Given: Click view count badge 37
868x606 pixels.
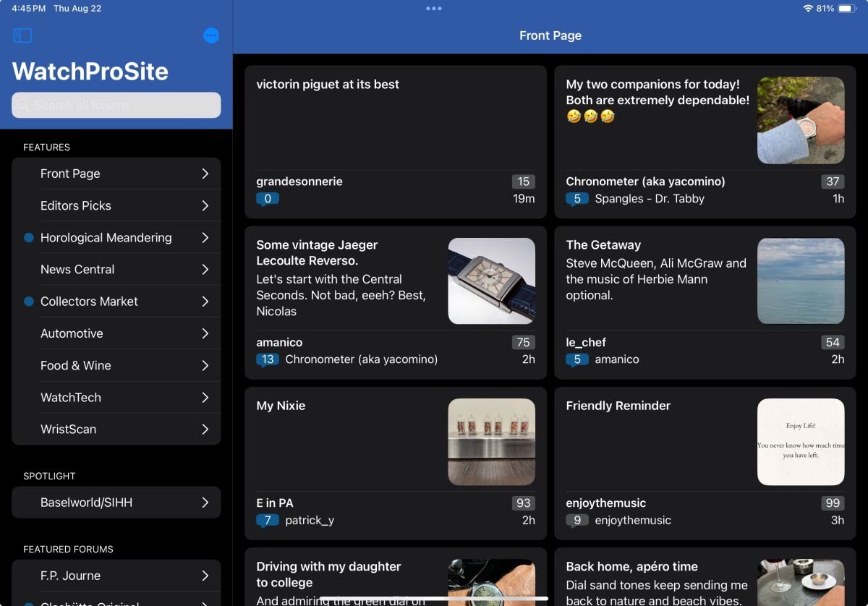Looking at the screenshot, I should coord(833,182).
